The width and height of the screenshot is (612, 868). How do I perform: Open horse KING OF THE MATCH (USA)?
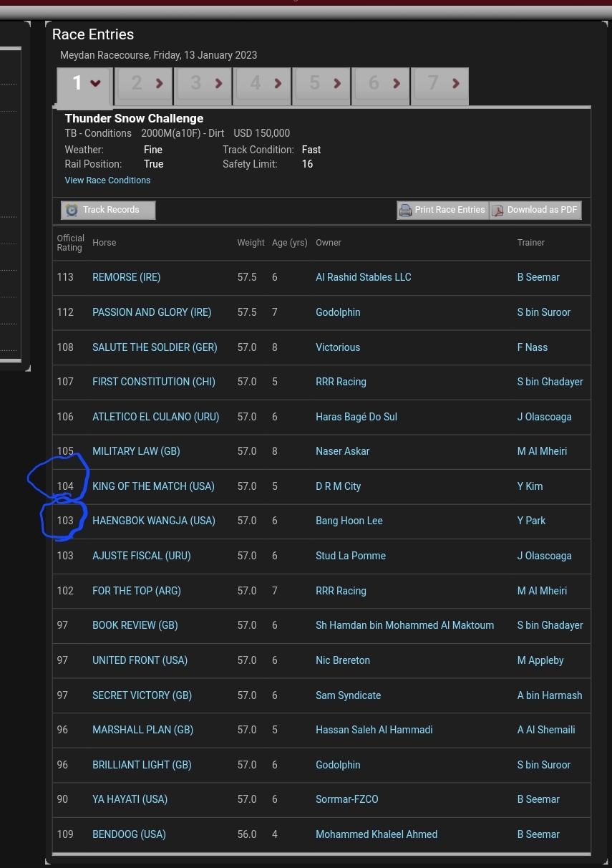pos(153,486)
